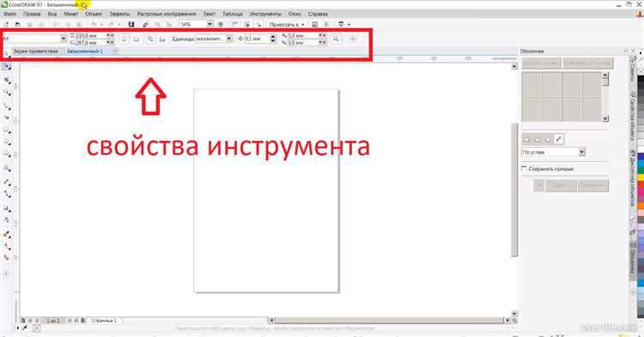Toggle Show rulers button
This screenshot has height=337, width=644.
(235, 24)
